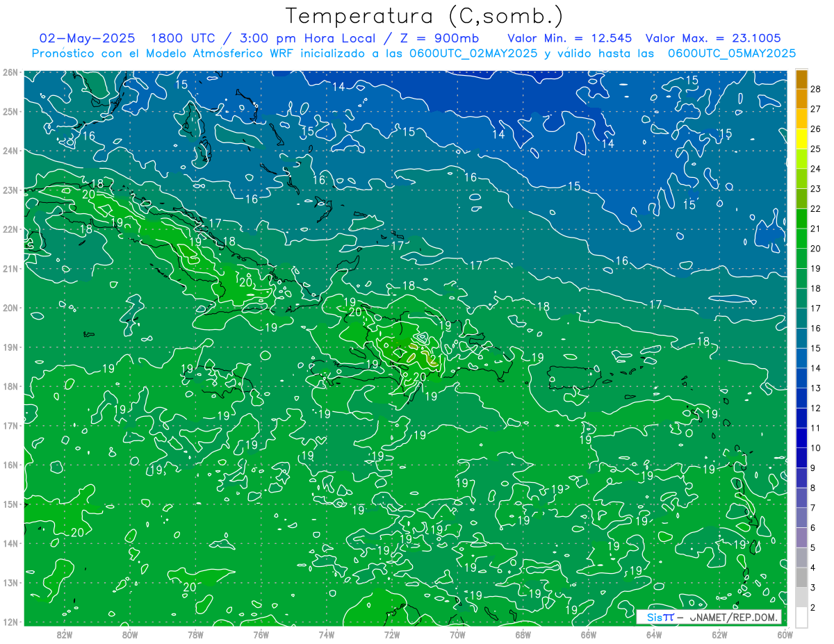Select the white swatch below the 2 label
834x644 pixels.
[x=801, y=617]
